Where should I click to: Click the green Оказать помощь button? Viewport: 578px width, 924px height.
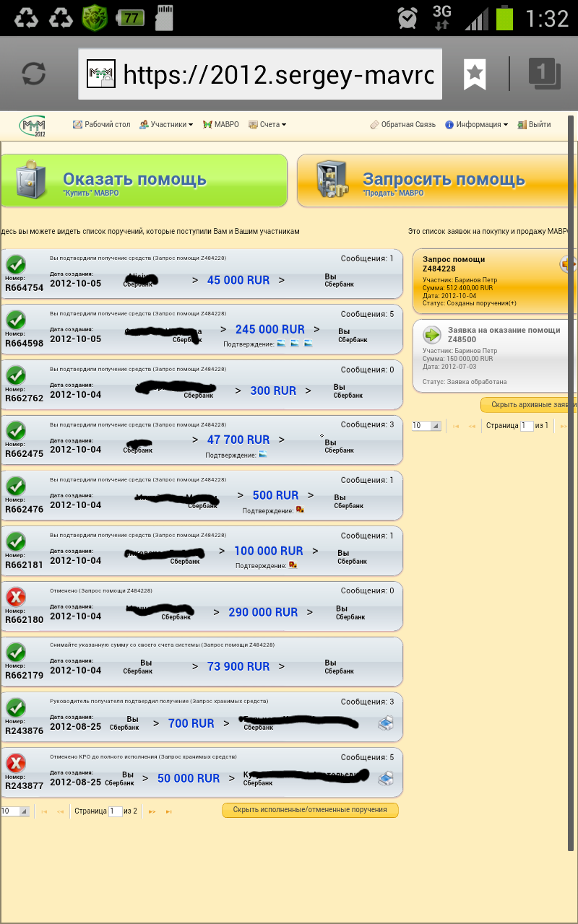[x=144, y=180]
